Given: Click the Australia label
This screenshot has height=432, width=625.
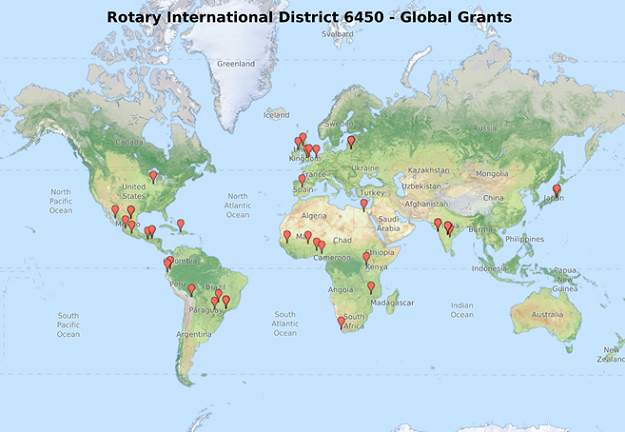Looking at the screenshot, I should pyautogui.click(x=547, y=314).
